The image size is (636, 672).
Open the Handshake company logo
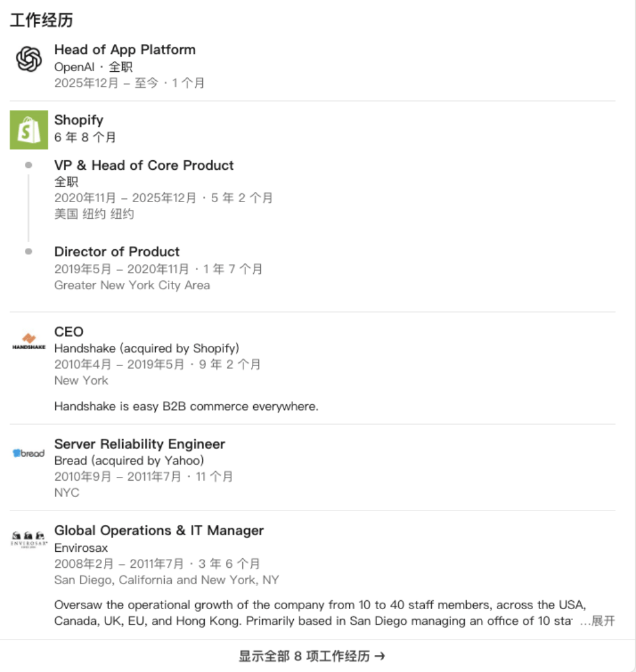[29, 342]
